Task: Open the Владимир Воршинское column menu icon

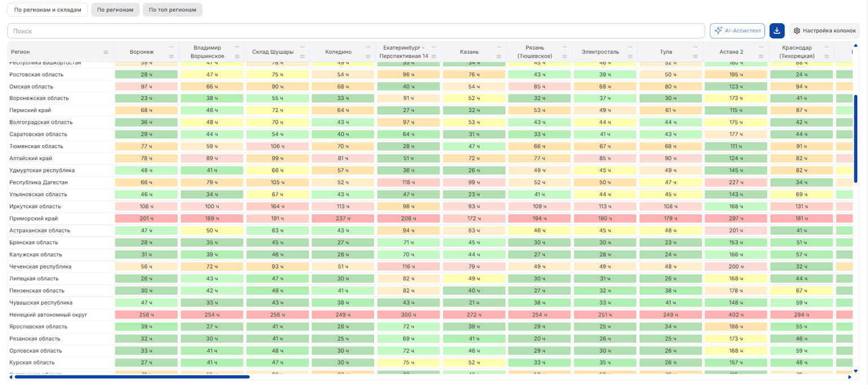Action: pyautogui.click(x=237, y=56)
